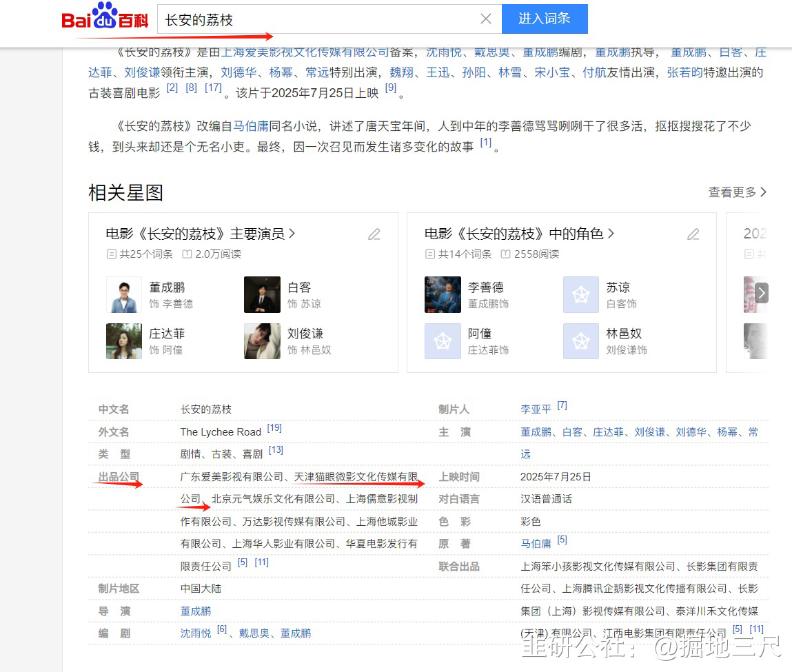Edit the 中的角色 star map pencil icon

coord(693,234)
